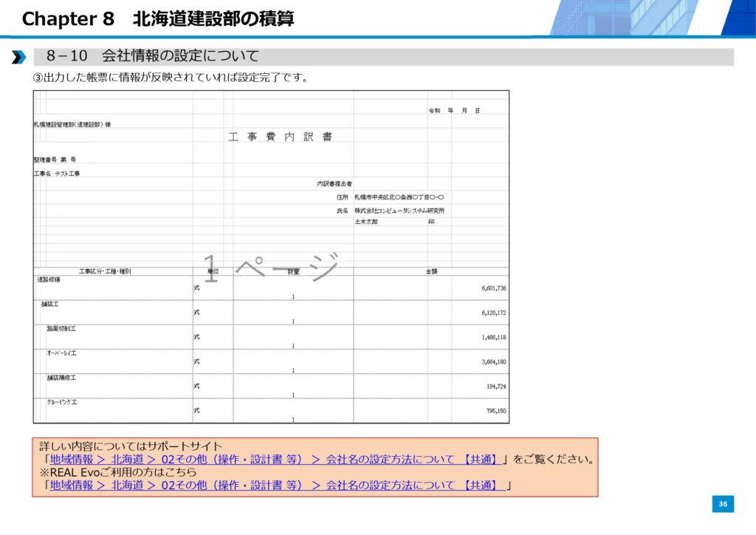756x535 pixels.
Task: Click the 令和 年 月 日 date field
Action: (454, 110)
